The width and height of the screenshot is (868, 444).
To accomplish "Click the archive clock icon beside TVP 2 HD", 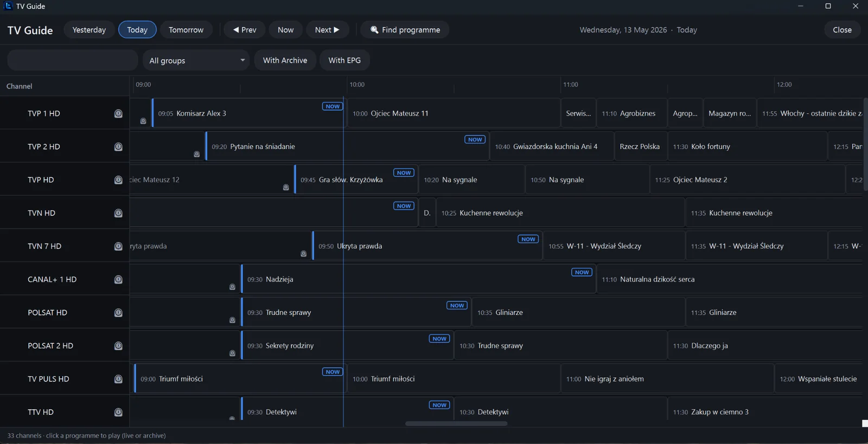I will (118, 147).
